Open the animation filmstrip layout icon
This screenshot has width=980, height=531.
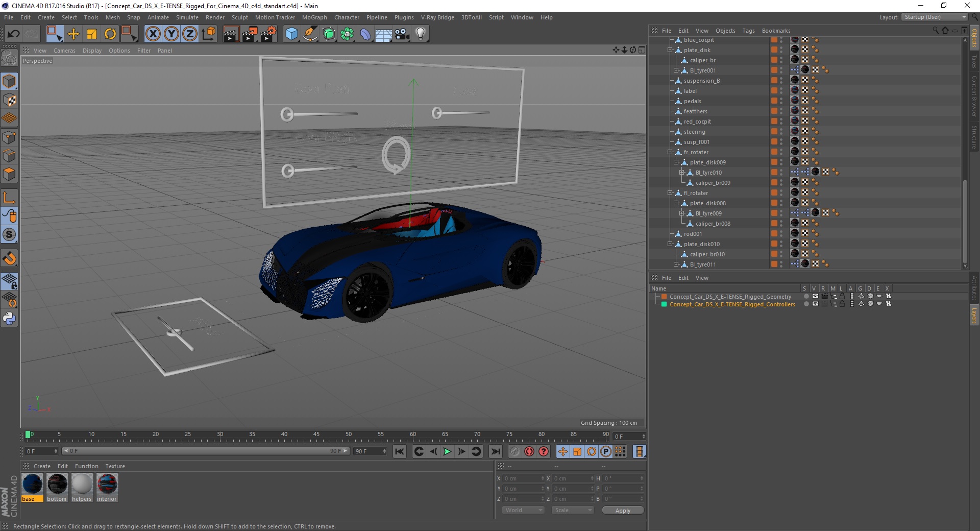(639, 451)
